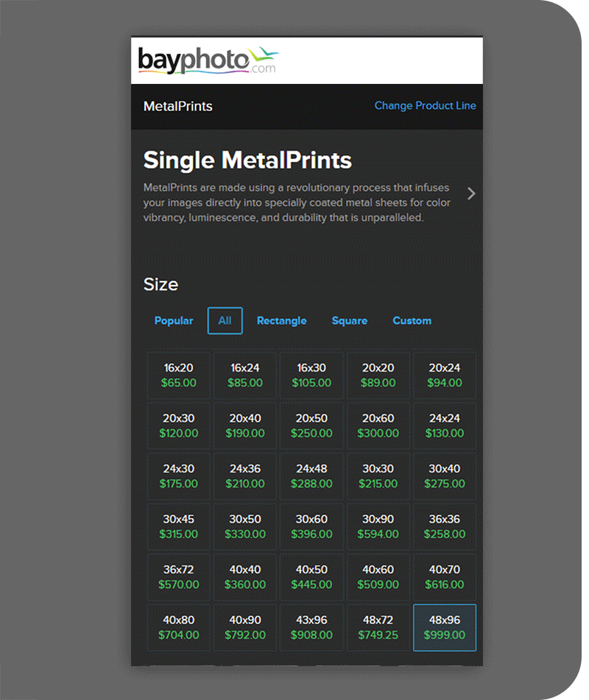The height and width of the screenshot is (700, 589).
Task: Choose the 24x24 size tile
Action: click(x=444, y=425)
